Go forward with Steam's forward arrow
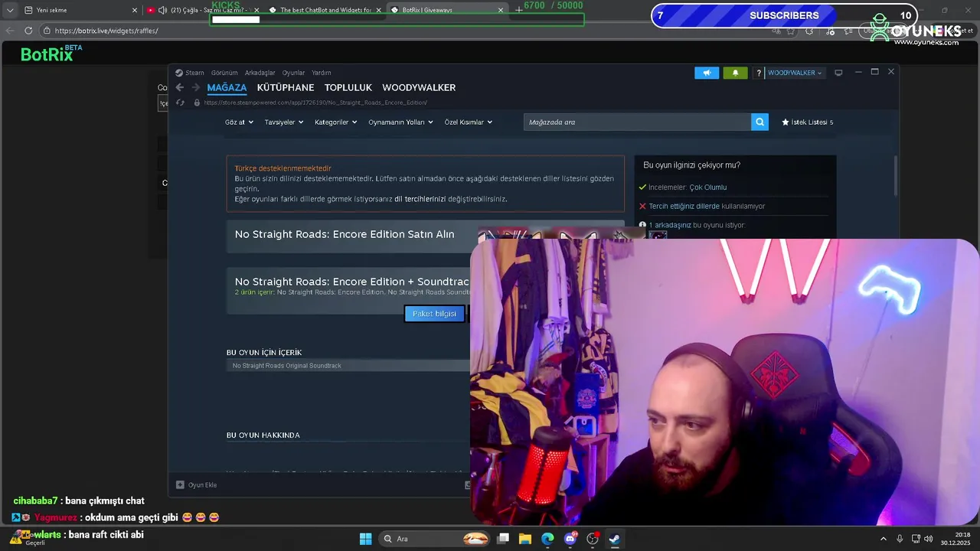The image size is (980, 551). pos(195,87)
